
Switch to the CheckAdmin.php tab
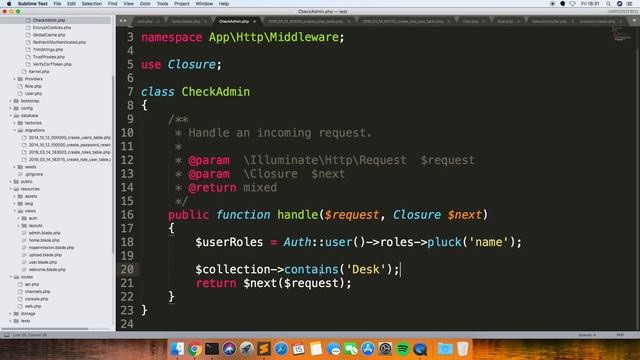tap(233, 21)
